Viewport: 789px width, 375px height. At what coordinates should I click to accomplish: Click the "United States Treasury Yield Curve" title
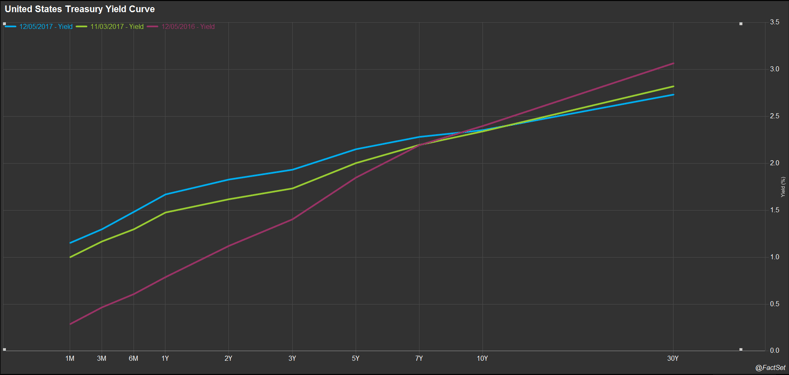point(80,9)
